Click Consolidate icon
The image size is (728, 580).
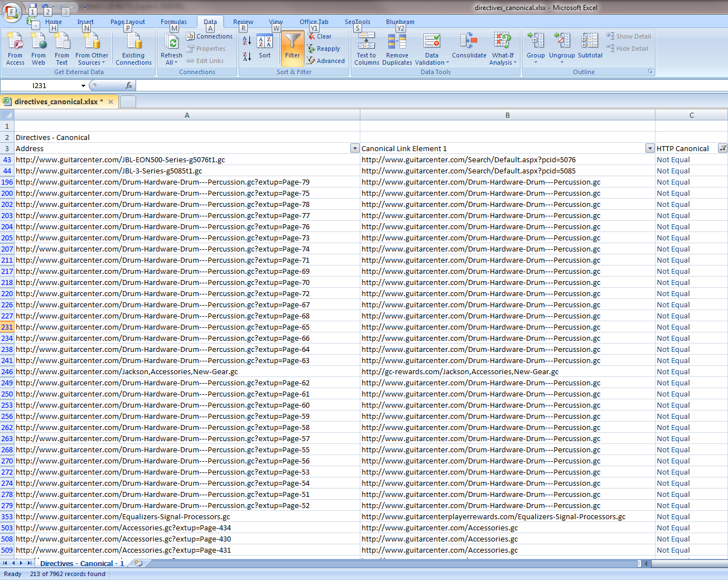click(469, 46)
